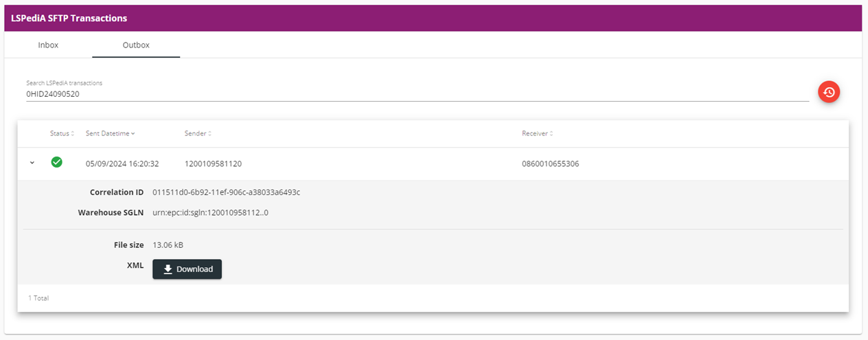Image resolution: width=868 pixels, height=340 pixels.
Task: Click sender value 1200109581120
Action: (213, 164)
